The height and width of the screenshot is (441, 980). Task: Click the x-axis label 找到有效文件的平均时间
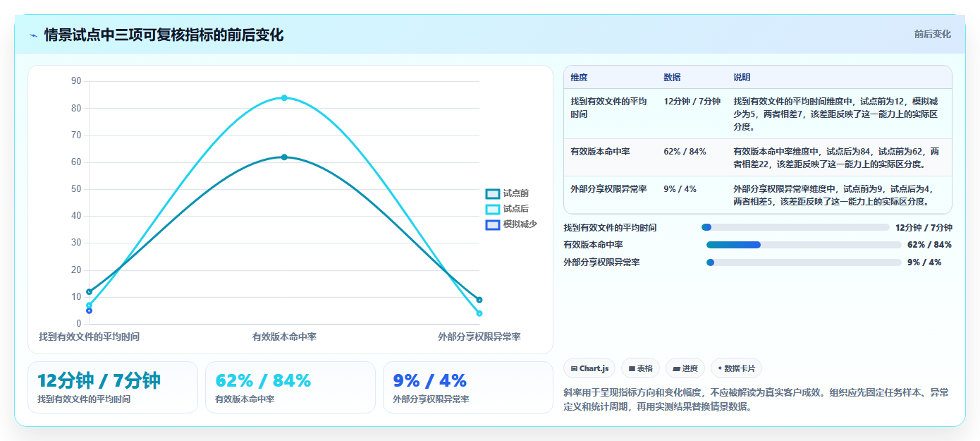[89, 337]
